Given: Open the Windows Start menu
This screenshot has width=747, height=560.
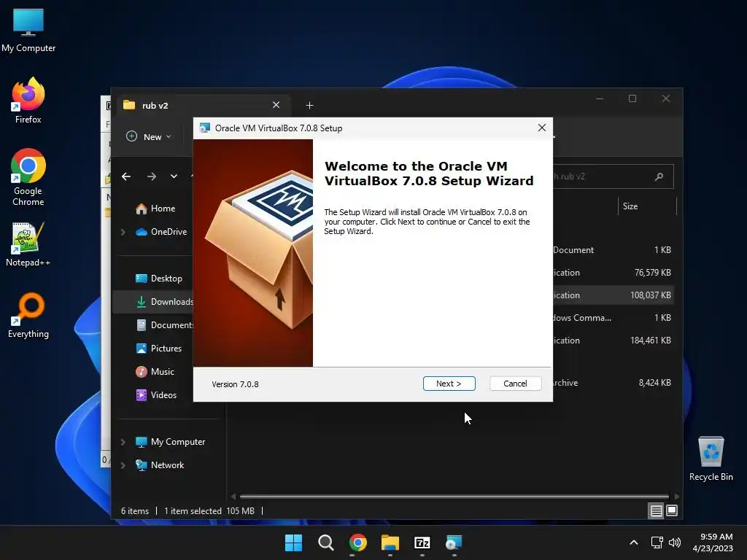Looking at the screenshot, I should tap(293, 542).
